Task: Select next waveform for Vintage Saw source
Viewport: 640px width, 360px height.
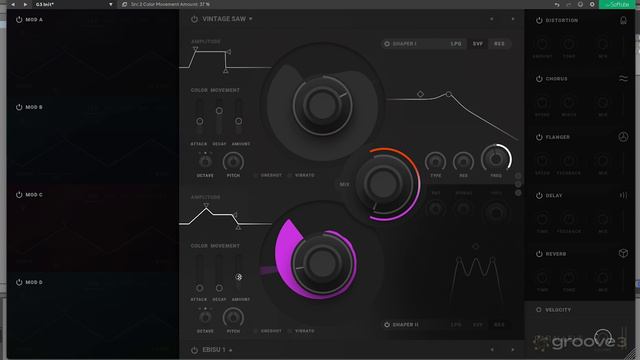Action: (513, 19)
